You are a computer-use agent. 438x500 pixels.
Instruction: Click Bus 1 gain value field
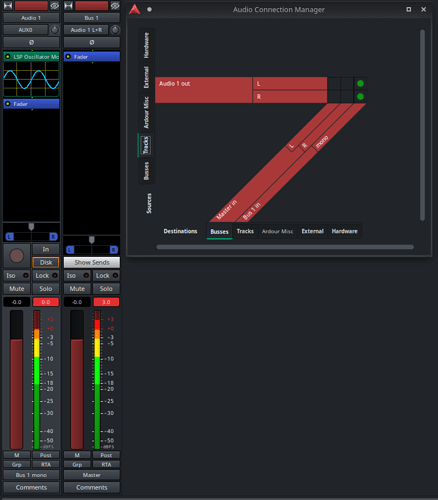pos(77,302)
